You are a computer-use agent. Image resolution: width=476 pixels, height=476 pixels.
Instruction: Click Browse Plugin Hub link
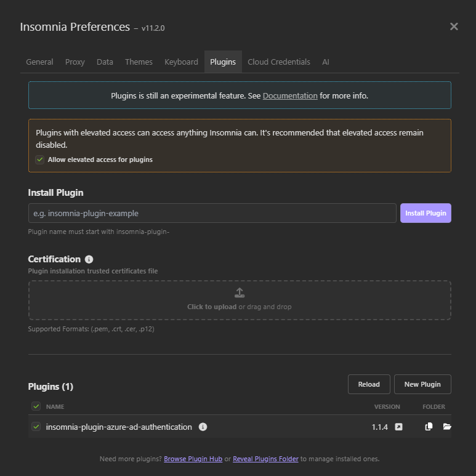[x=193, y=459]
